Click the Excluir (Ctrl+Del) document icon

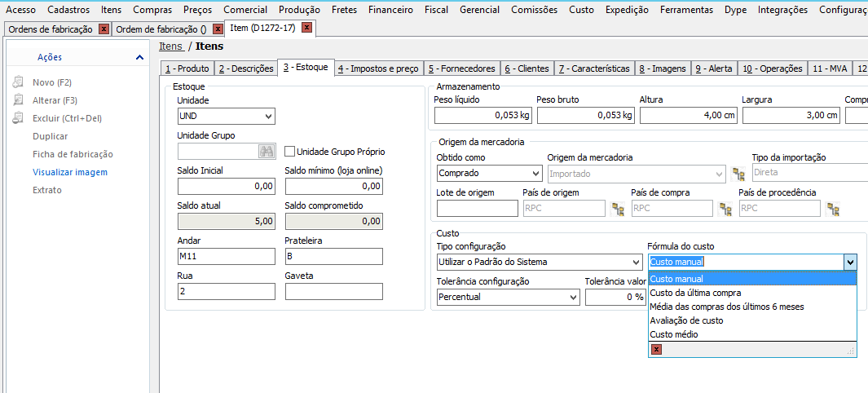(18, 118)
